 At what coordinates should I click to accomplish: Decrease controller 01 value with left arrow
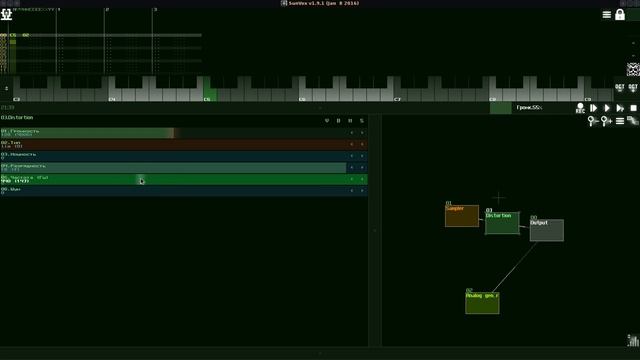click(352, 133)
